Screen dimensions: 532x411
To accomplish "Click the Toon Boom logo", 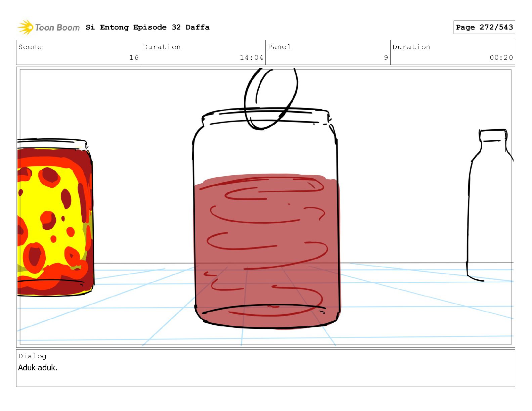I will [x=49, y=27].
